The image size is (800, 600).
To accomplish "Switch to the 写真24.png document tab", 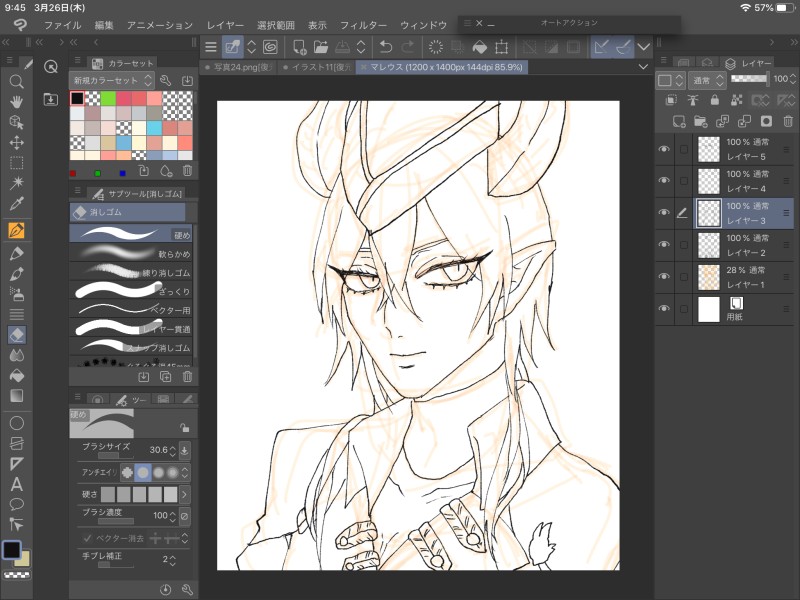I will 238,67.
